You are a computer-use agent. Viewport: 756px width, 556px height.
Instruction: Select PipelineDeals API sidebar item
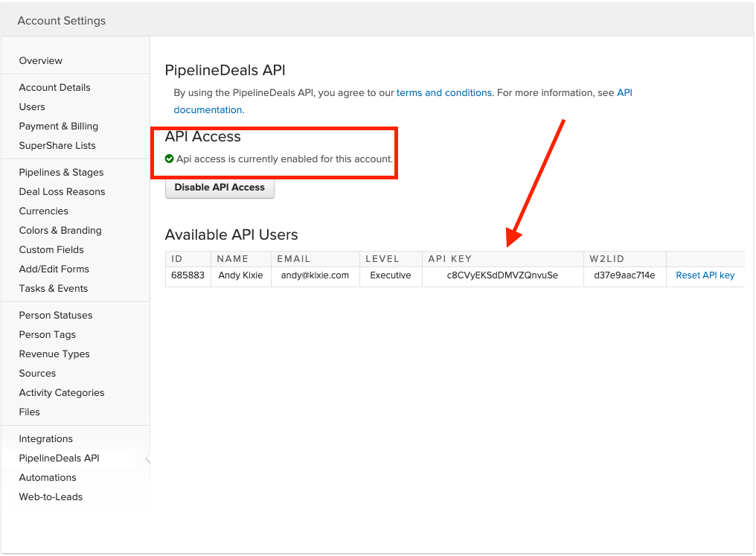59,458
